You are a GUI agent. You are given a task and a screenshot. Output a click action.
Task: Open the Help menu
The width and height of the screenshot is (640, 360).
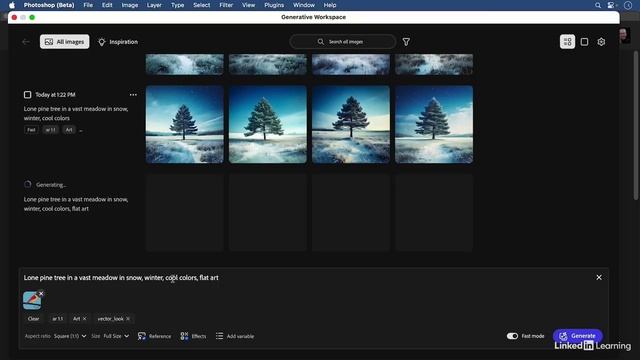[330, 5]
